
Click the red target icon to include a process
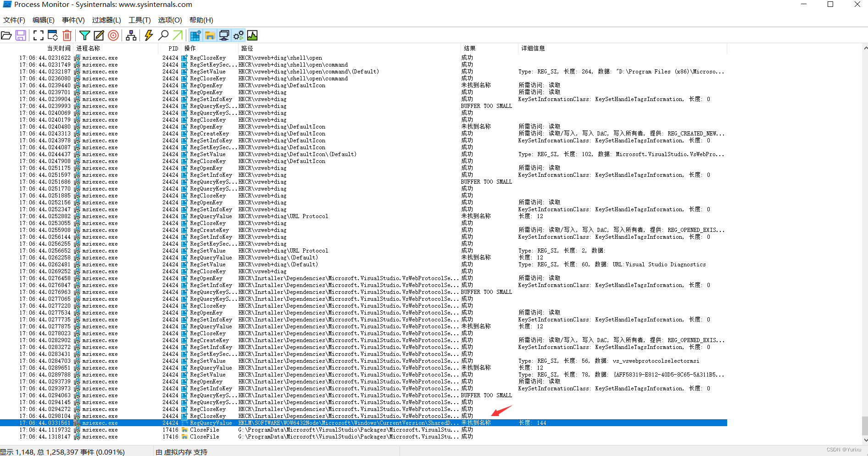[x=113, y=35]
